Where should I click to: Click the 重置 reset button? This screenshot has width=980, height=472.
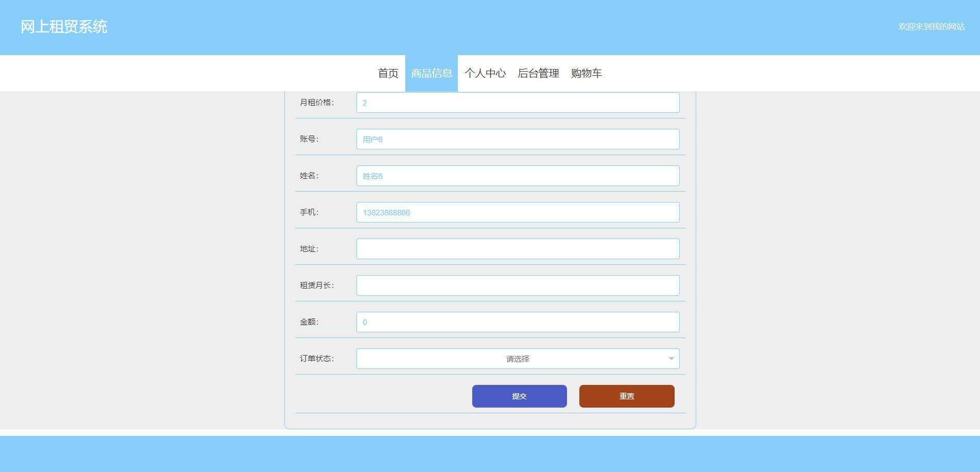(627, 396)
